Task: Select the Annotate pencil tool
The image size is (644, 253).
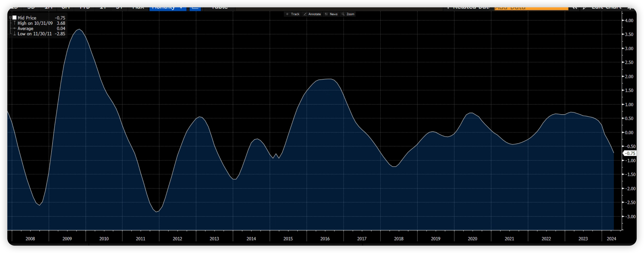Action: click(x=312, y=14)
